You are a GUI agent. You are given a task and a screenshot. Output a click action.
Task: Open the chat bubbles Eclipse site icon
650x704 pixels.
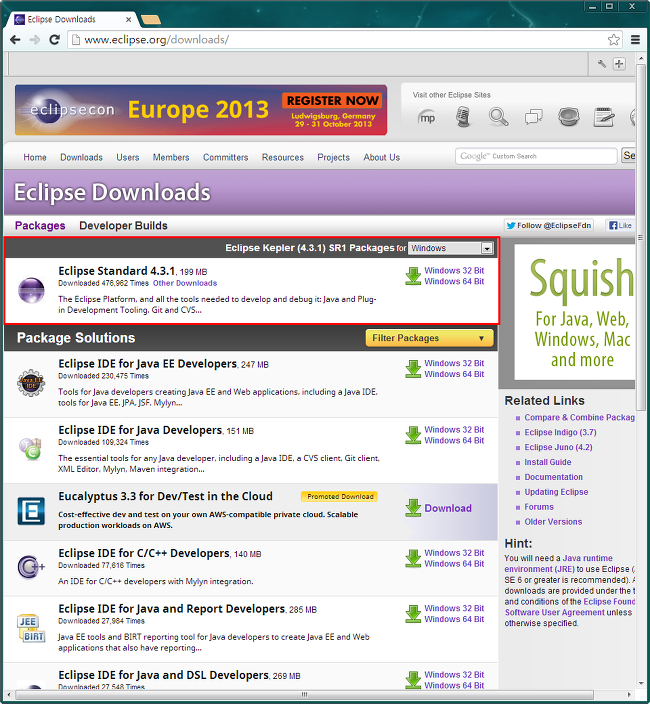pyautogui.click(x=534, y=117)
